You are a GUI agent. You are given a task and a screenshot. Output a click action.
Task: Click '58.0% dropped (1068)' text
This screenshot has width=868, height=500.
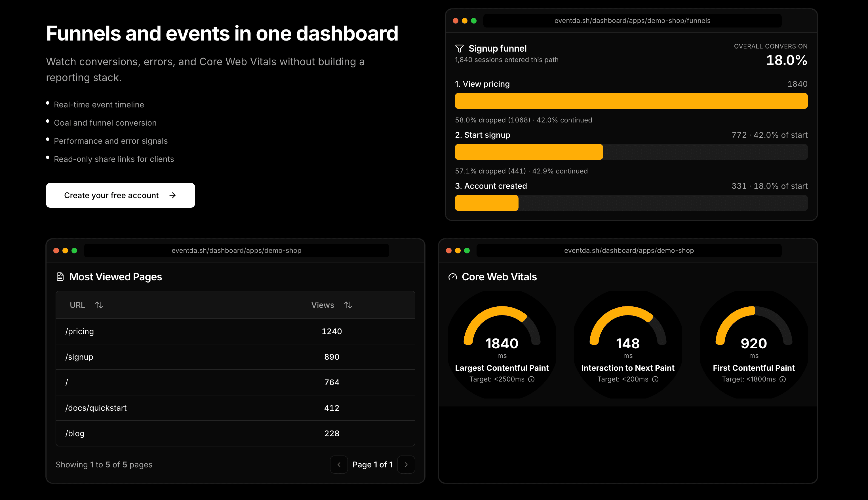click(x=492, y=120)
